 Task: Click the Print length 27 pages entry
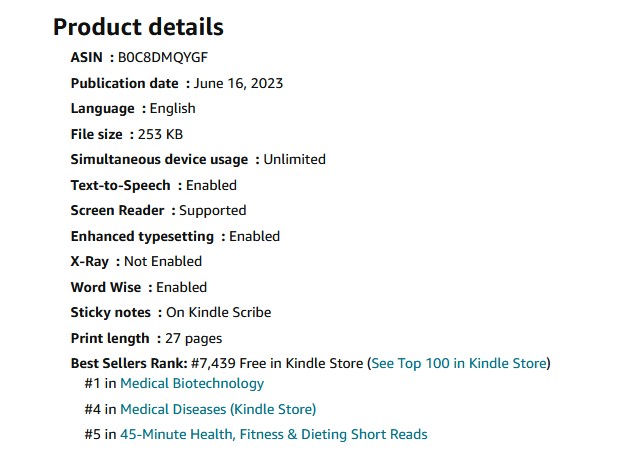[x=146, y=339]
